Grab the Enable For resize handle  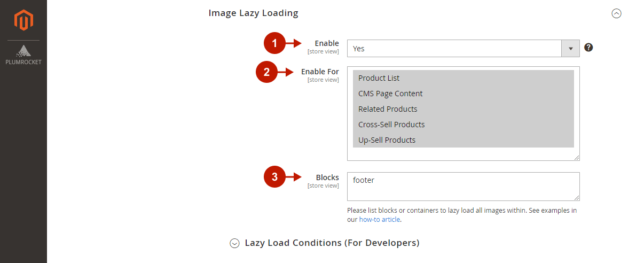coord(577,158)
